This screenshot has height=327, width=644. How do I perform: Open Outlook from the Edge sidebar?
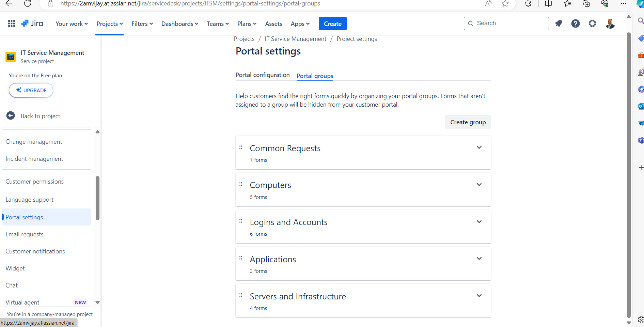click(641, 106)
